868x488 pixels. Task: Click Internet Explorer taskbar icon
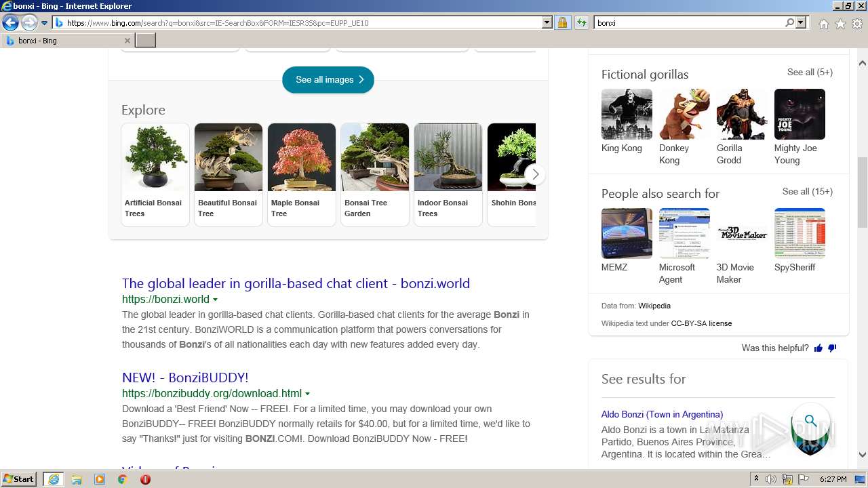click(x=53, y=479)
